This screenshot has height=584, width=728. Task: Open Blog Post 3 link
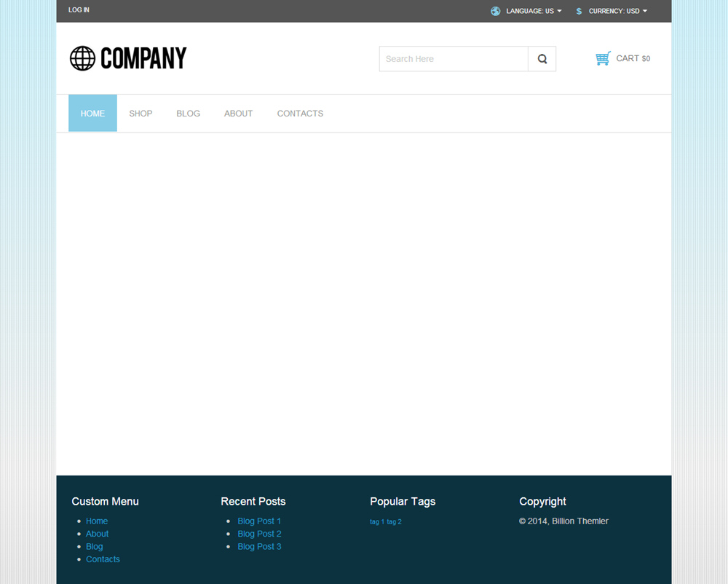click(259, 546)
